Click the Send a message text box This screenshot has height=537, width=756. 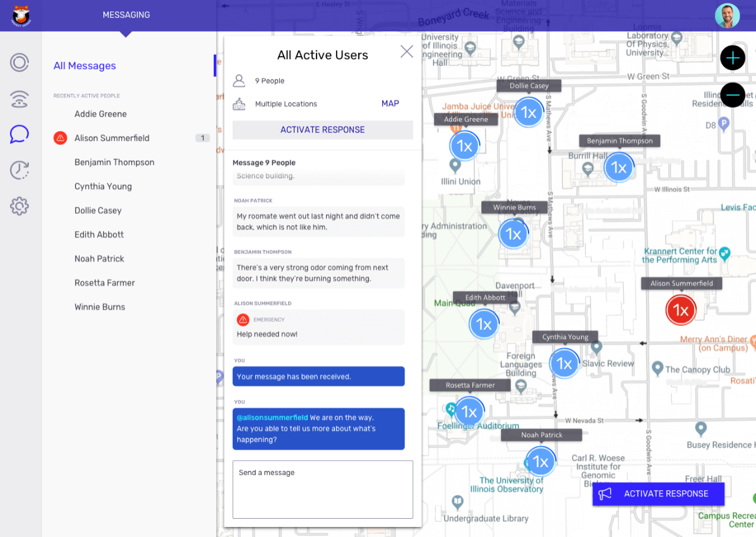322,489
